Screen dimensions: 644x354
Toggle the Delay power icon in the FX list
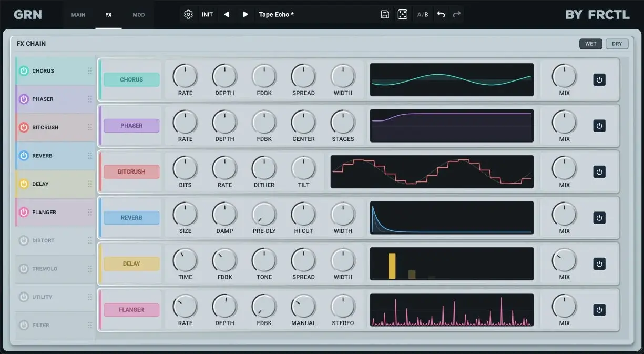(24, 184)
